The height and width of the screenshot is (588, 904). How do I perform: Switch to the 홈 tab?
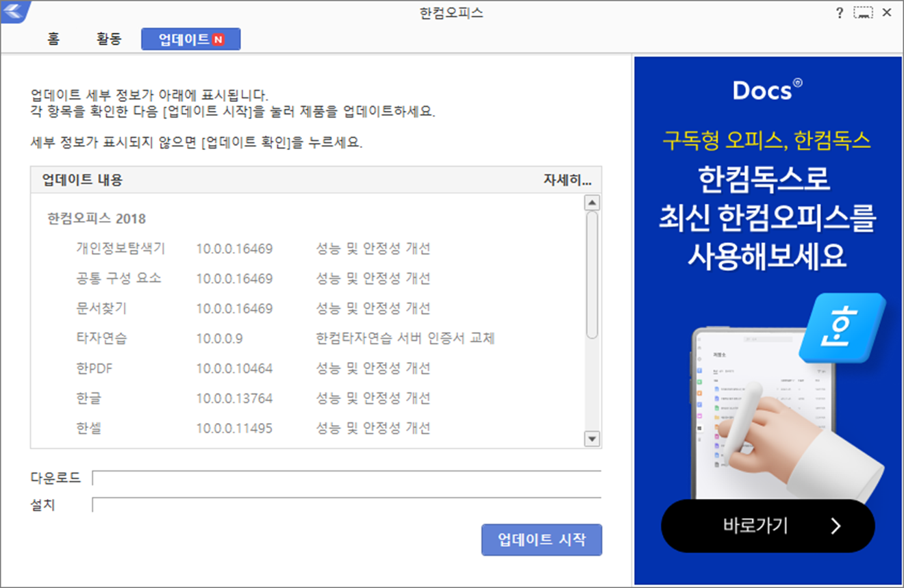pyautogui.click(x=53, y=39)
